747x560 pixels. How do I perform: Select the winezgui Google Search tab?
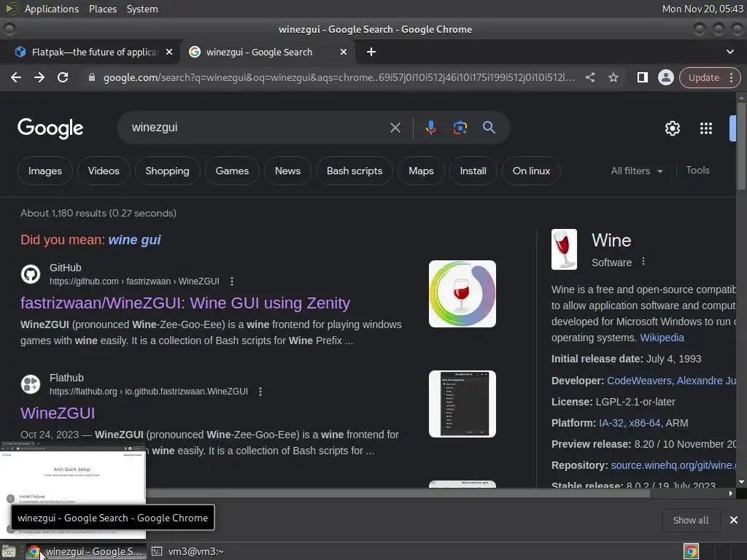pos(267,52)
